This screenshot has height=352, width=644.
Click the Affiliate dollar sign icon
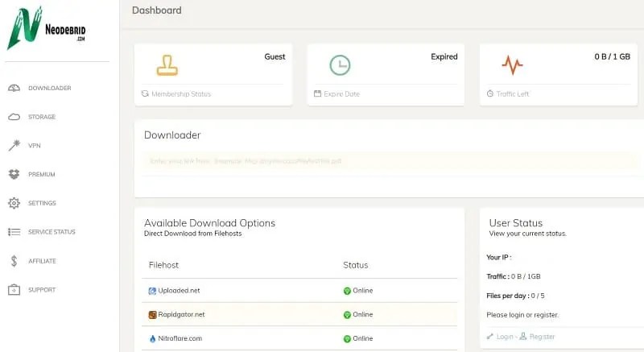(14, 261)
